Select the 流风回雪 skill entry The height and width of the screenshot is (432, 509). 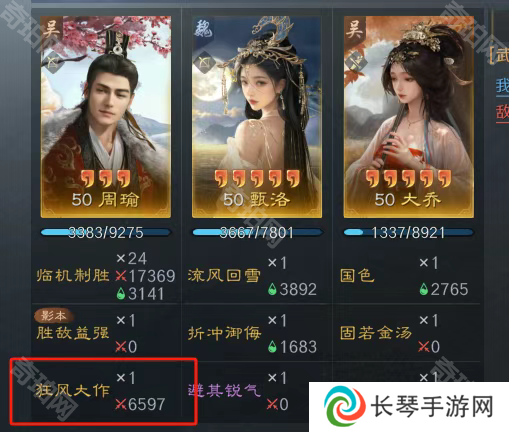pyautogui.click(x=224, y=275)
